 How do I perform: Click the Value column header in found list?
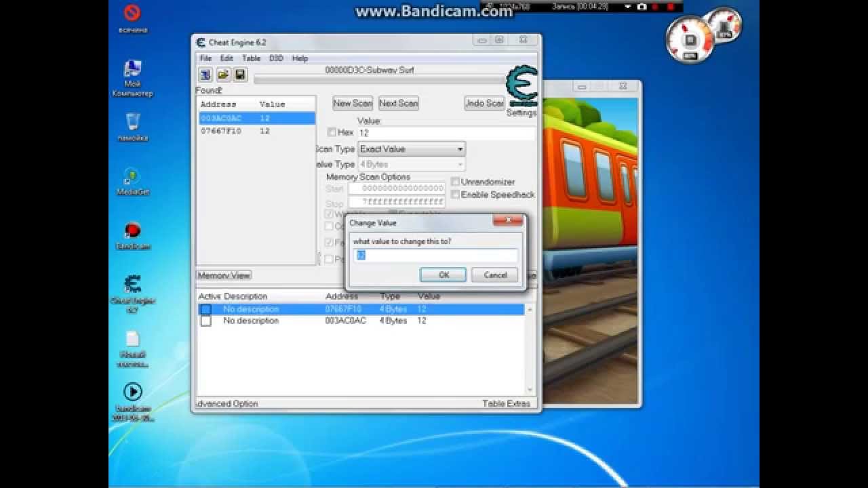coord(272,104)
